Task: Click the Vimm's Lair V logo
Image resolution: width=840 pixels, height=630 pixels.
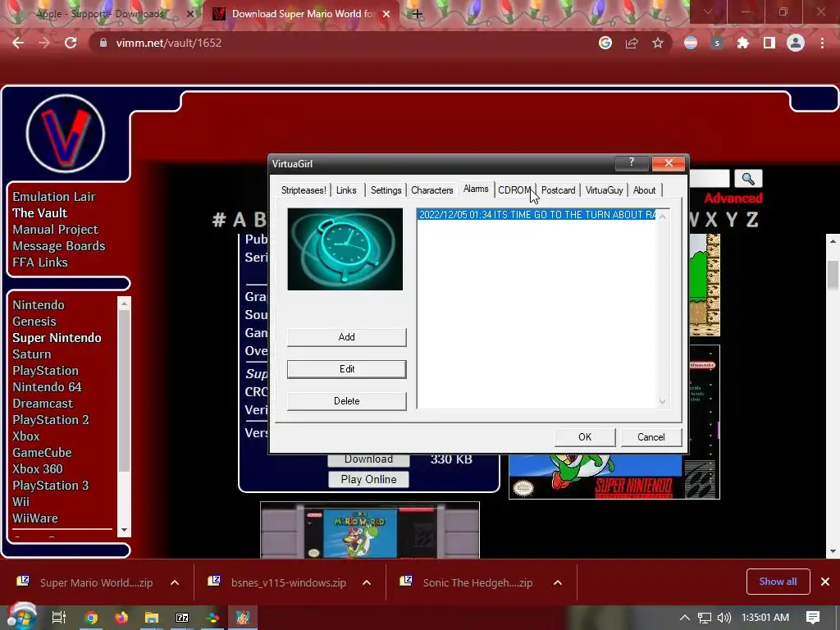Action: click(x=66, y=134)
